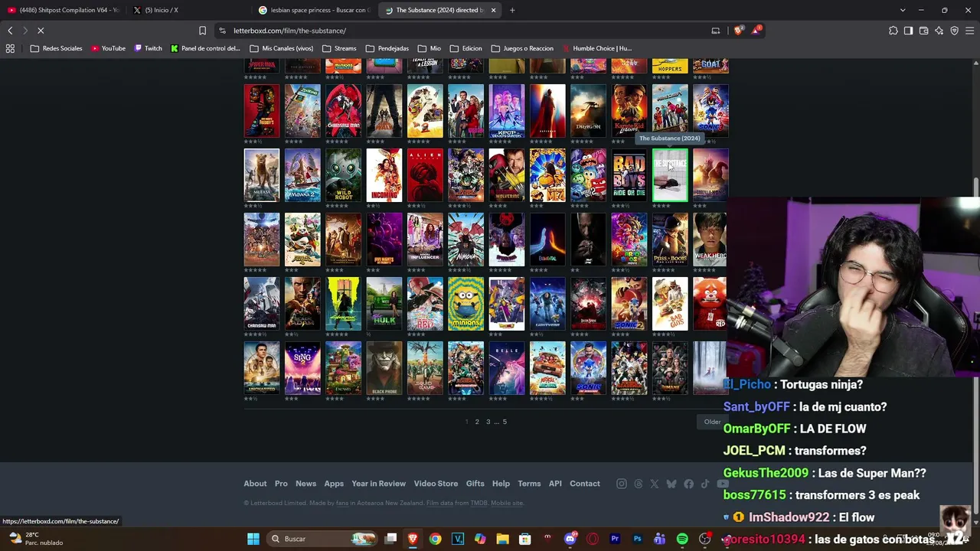Open the Microsoft Store taskbar icon
The image size is (980, 551).
525,539
